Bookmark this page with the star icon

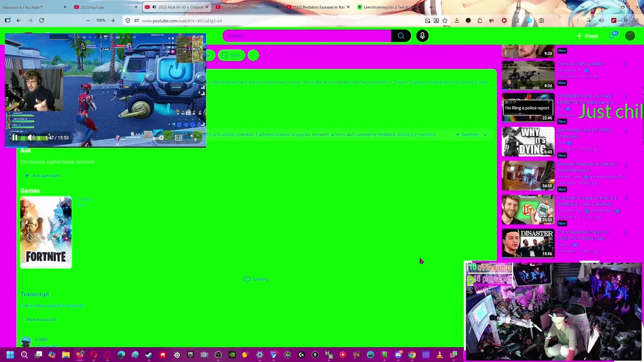click(445, 21)
